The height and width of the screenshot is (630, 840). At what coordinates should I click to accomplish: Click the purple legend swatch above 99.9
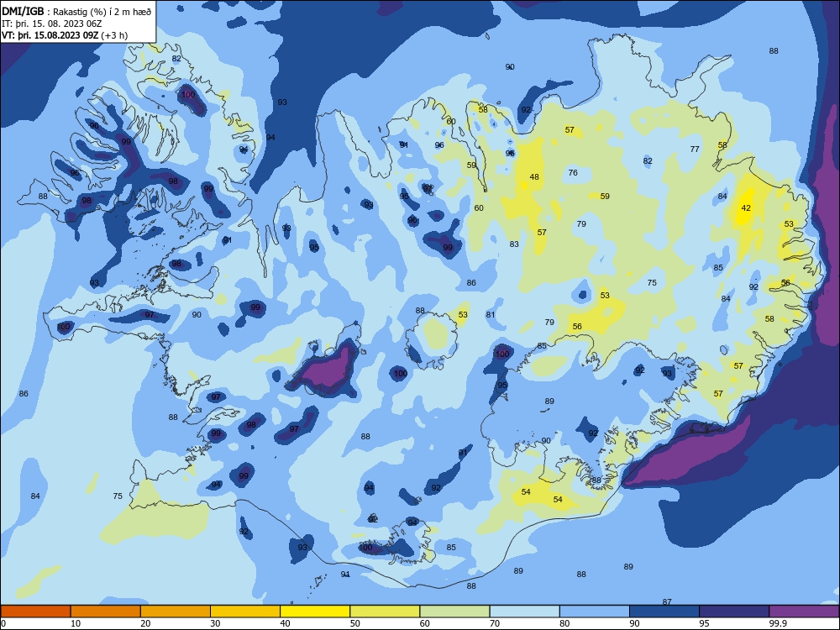pos(804,612)
